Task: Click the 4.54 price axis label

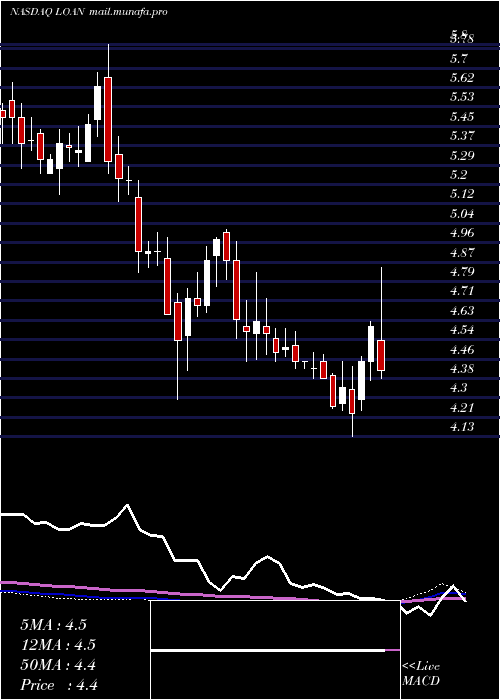Action: 462,330
